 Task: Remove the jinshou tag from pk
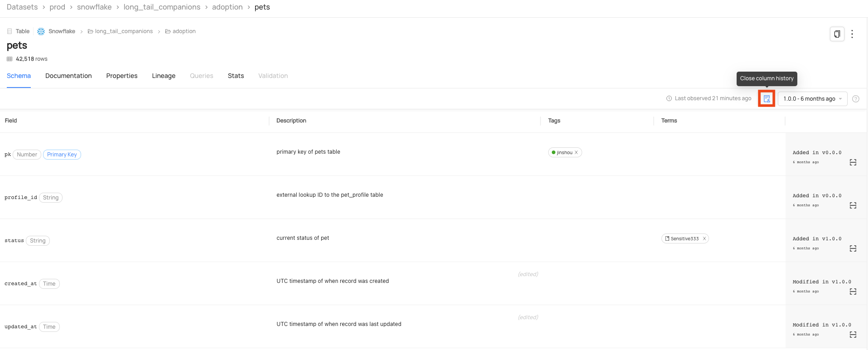click(x=576, y=153)
